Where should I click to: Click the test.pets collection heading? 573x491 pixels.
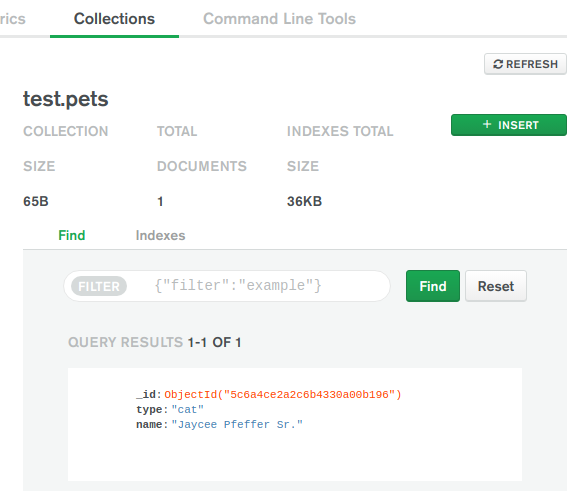pos(66,99)
